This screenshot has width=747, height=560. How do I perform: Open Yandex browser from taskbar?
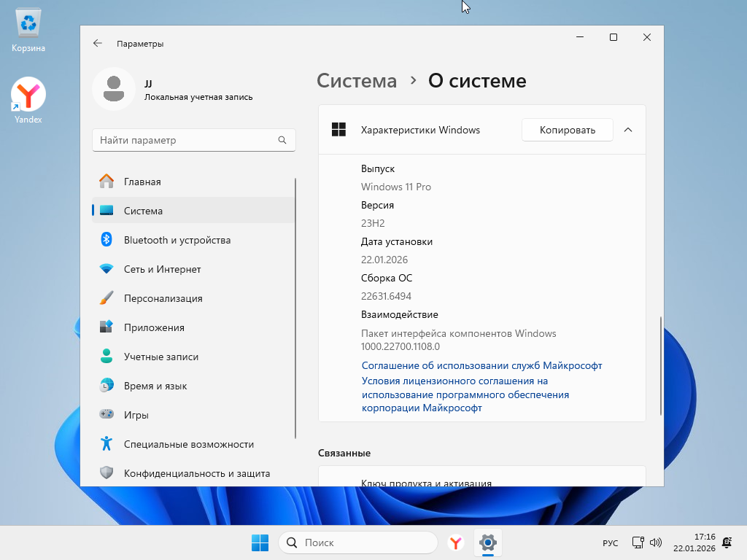pos(456,542)
